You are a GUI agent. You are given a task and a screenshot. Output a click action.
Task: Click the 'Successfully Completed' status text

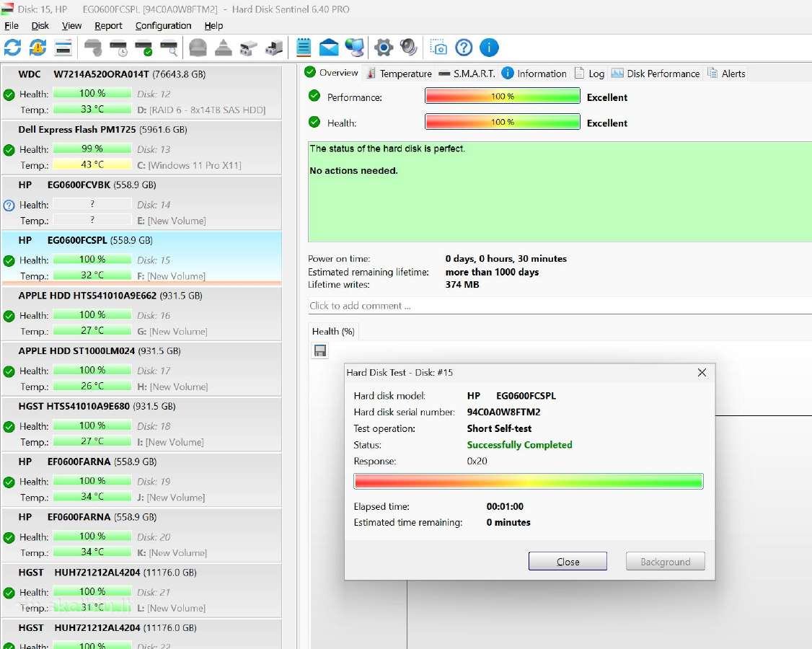click(x=519, y=445)
